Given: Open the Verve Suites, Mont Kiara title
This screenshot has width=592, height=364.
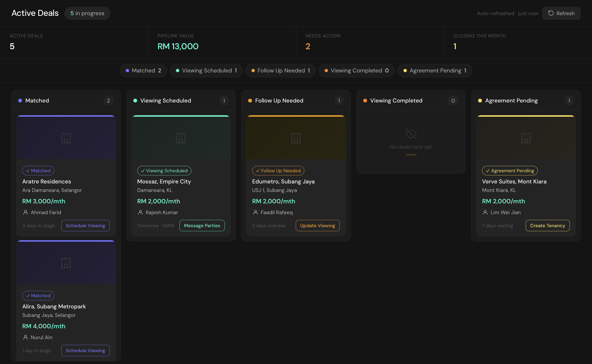Looking at the screenshot, I should (x=514, y=182).
